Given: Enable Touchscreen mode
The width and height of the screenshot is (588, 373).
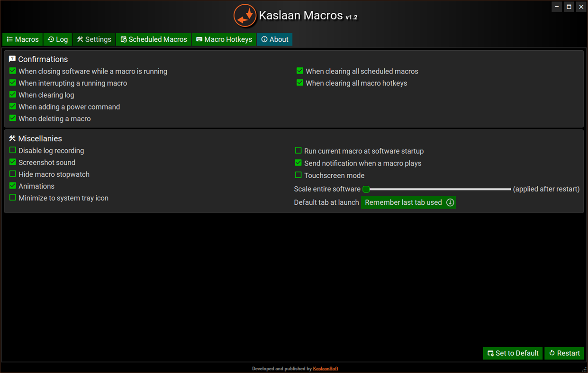Looking at the screenshot, I should click(298, 175).
